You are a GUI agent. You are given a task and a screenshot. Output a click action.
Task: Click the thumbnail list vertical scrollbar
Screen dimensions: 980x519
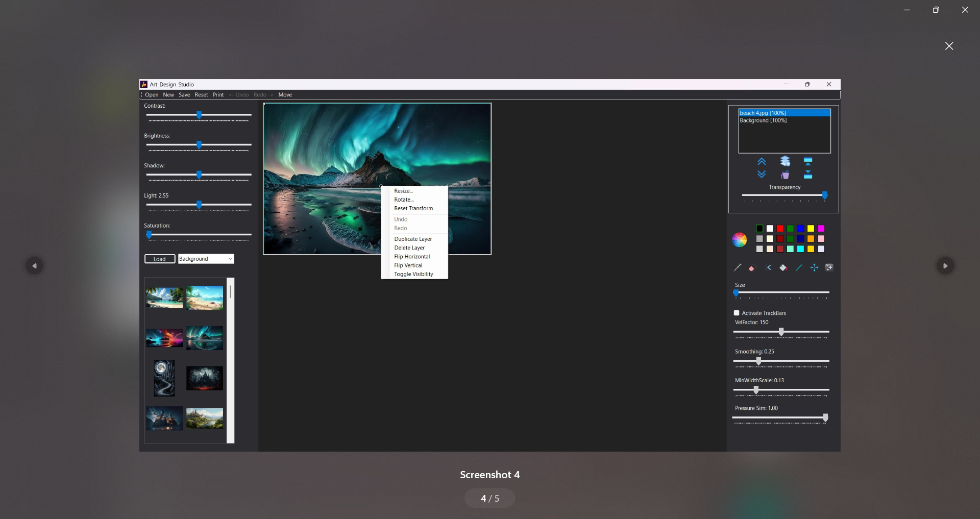coord(231,360)
